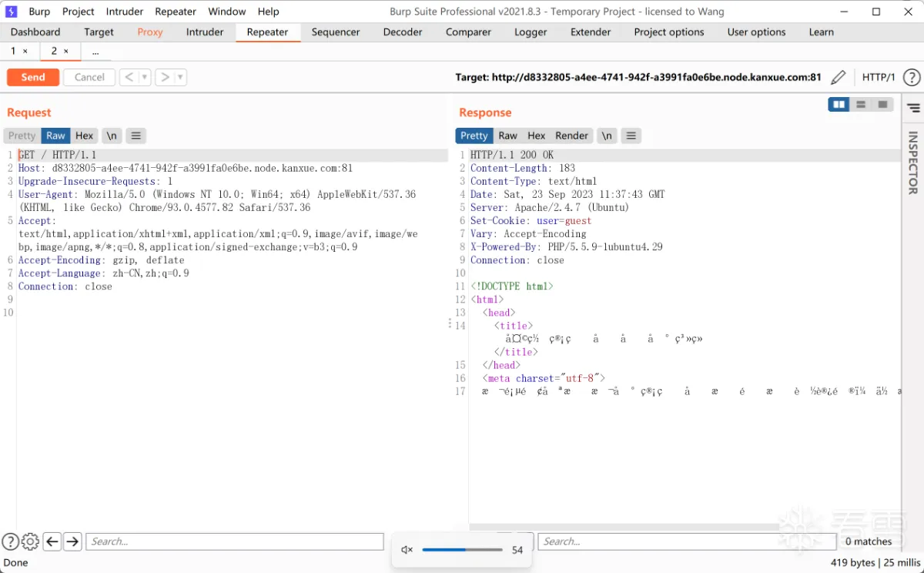Switch to Dashboard tab
This screenshot has height=573, width=924.
coord(35,32)
